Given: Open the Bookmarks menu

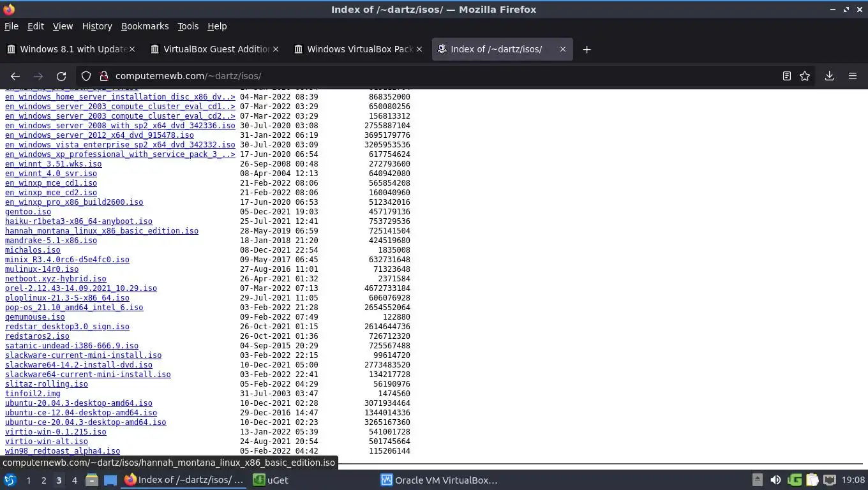Looking at the screenshot, I should click(x=145, y=26).
